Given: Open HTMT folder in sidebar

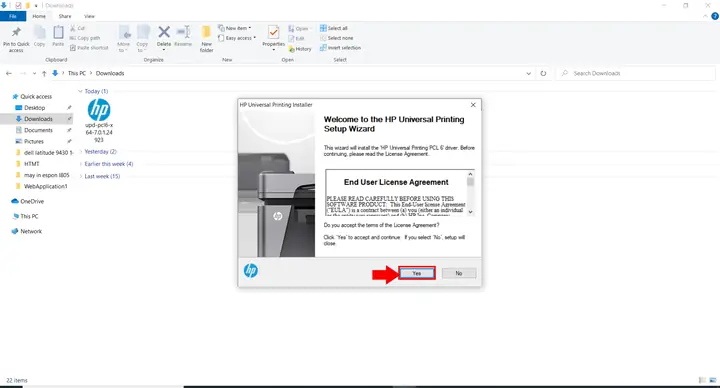Looking at the screenshot, I should pos(28,164).
